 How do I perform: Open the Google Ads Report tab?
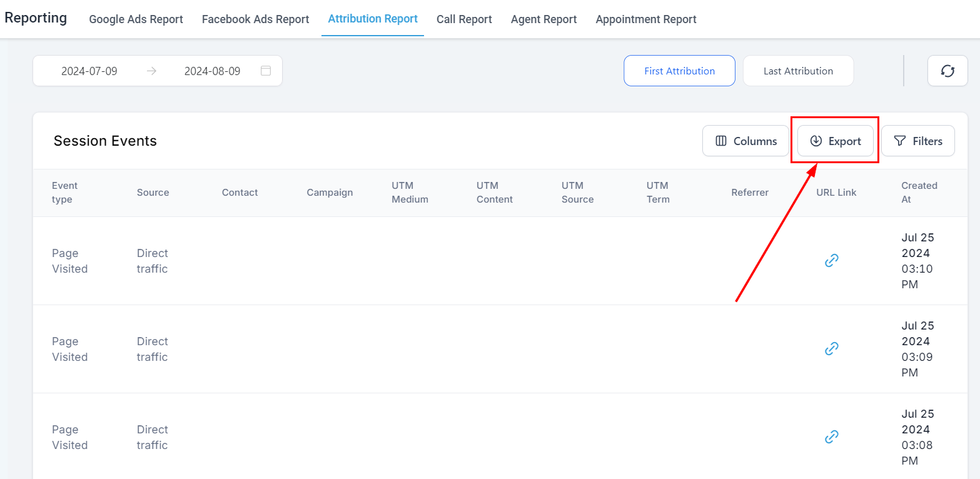click(136, 19)
